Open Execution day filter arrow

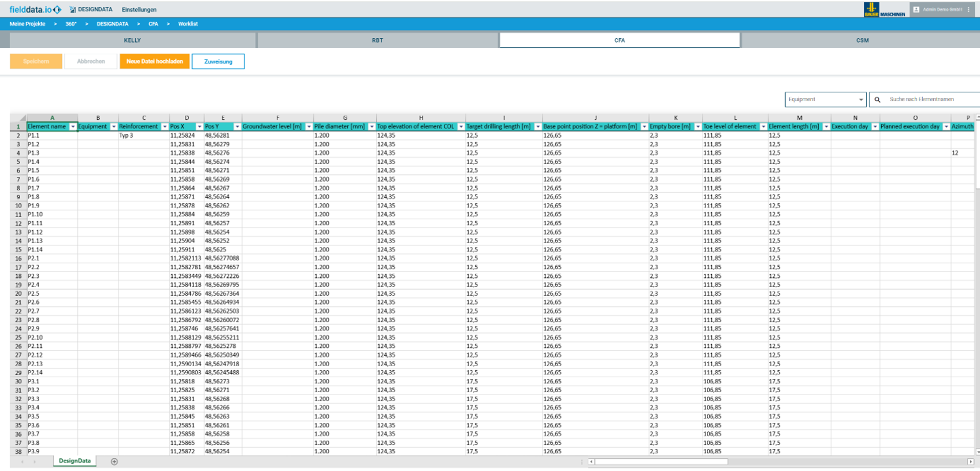pyautogui.click(x=875, y=127)
